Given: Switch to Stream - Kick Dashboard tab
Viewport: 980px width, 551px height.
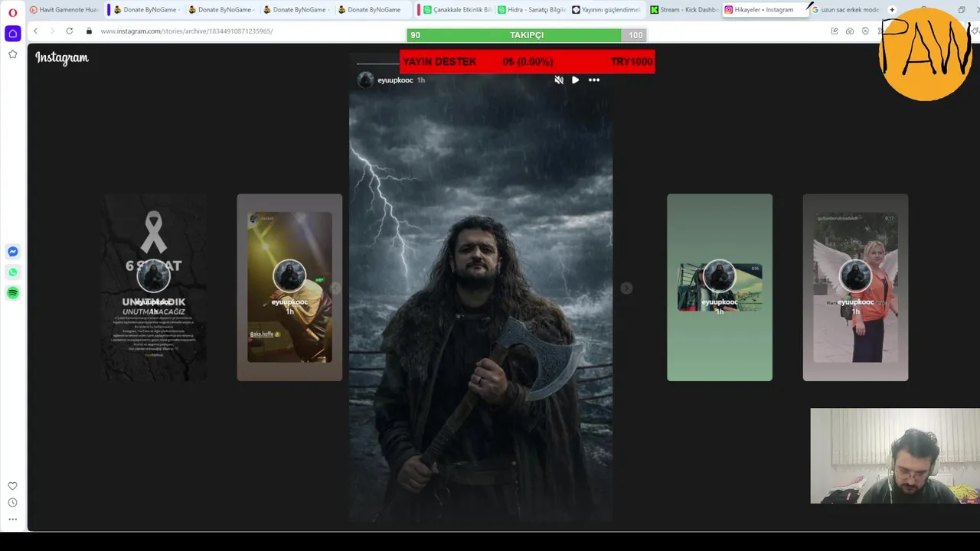Looking at the screenshot, I should coord(684,10).
